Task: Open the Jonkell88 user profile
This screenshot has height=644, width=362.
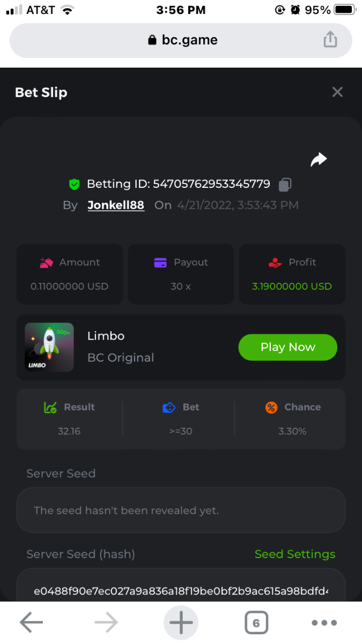Action: (x=116, y=205)
